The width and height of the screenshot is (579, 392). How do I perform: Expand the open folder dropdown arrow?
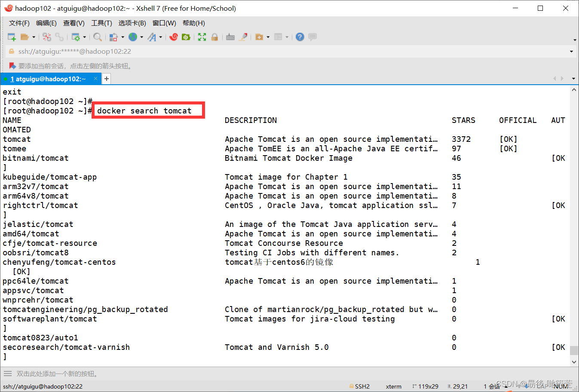pyautogui.click(x=34, y=37)
